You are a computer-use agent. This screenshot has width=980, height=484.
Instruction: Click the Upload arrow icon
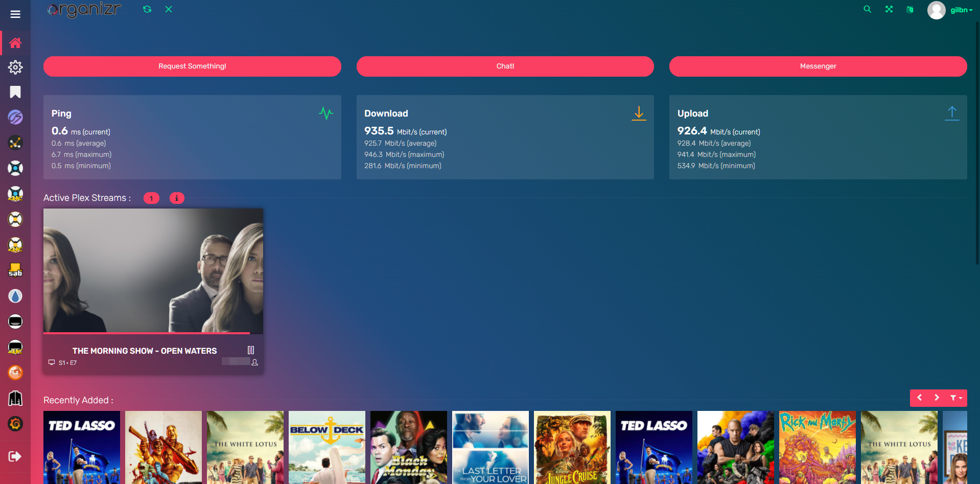tap(952, 113)
